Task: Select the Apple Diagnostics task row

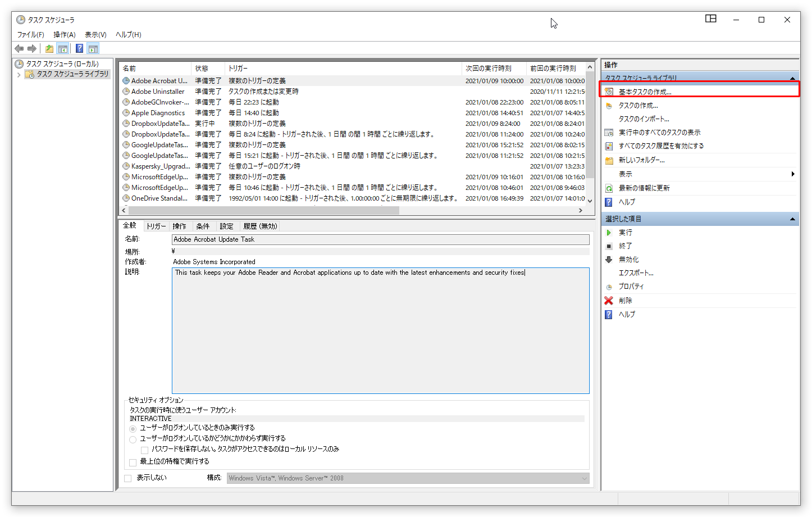Action: (158, 113)
